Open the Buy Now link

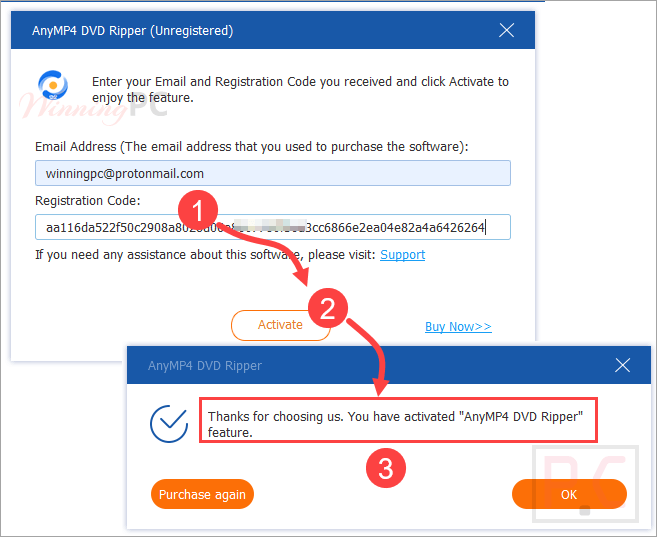[458, 326]
